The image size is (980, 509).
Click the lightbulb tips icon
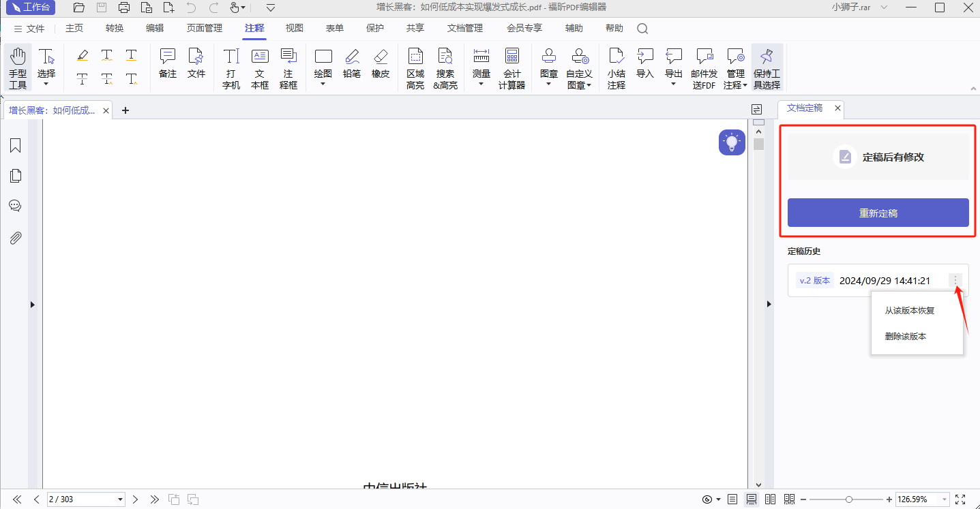pyautogui.click(x=732, y=142)
